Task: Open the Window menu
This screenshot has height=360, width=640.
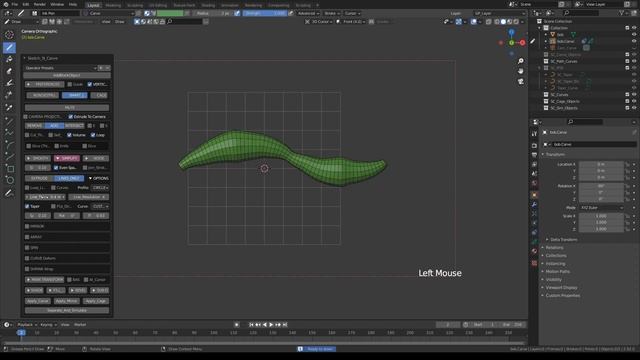Action: tap(57, 4)
